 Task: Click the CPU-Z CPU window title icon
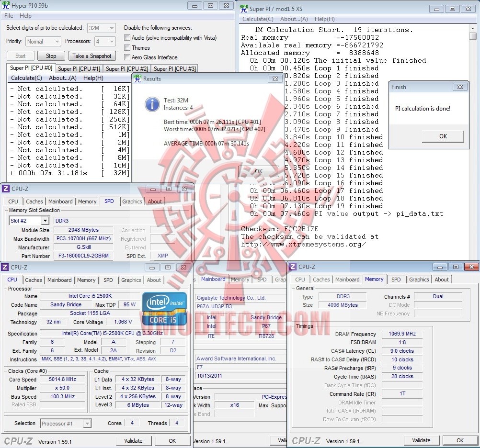click(5, 267)
